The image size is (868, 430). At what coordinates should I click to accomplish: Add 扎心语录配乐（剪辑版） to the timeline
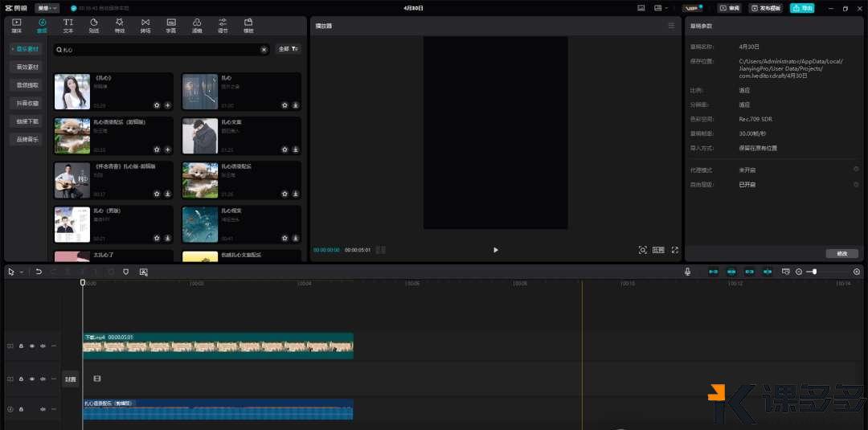[x=168, y=149]
